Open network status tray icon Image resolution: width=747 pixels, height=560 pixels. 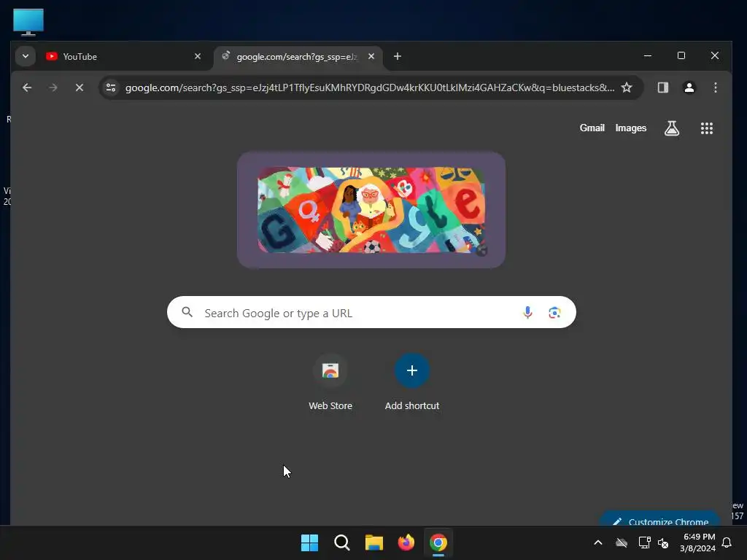[x=644, y=542]
